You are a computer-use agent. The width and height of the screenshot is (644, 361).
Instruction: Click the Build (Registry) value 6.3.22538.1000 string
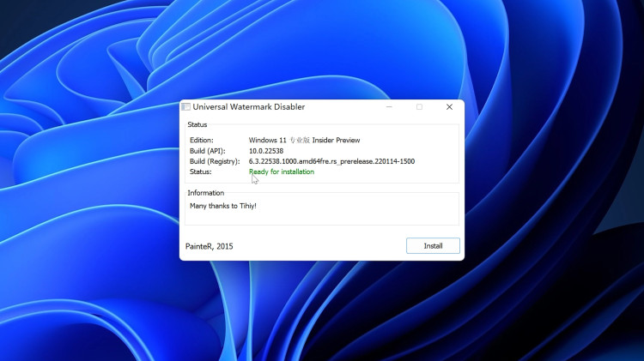click(331, 161)
